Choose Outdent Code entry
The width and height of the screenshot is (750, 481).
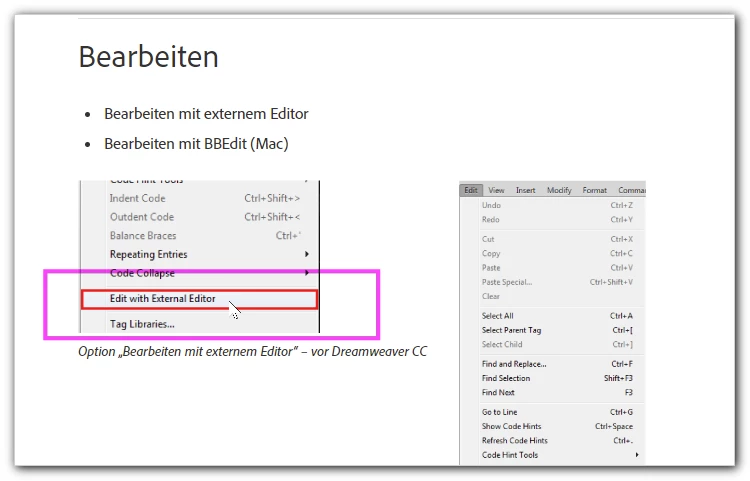[x=206, y=217]
